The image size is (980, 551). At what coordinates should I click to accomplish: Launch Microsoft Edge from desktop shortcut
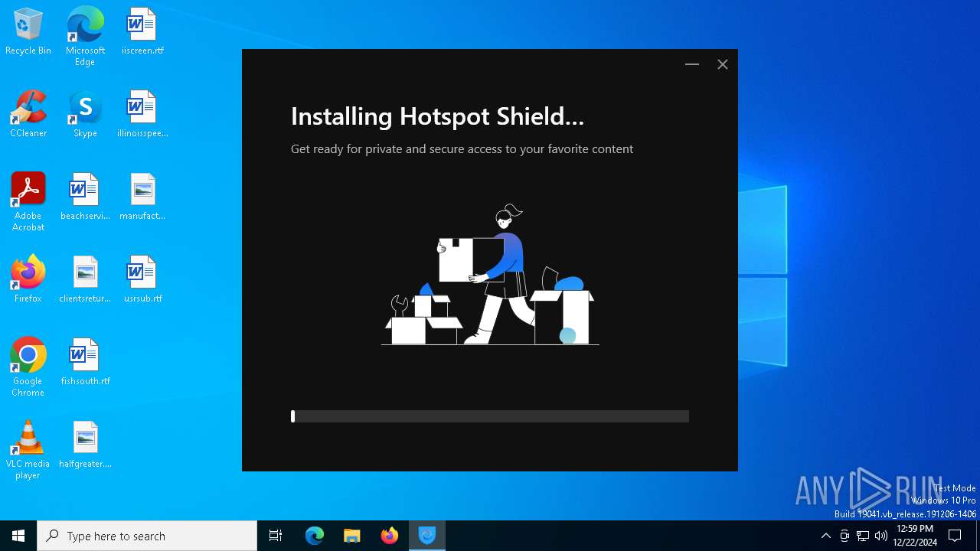(85, 37)
